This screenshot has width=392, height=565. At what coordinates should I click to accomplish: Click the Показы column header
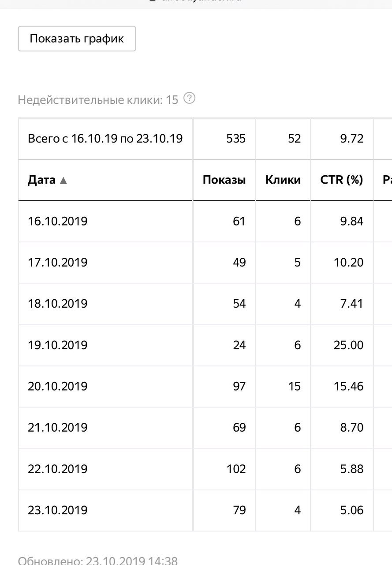224,180
